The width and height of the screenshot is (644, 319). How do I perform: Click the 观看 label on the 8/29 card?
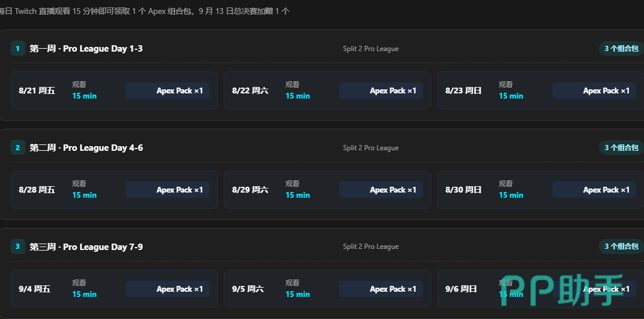point(292,184)
